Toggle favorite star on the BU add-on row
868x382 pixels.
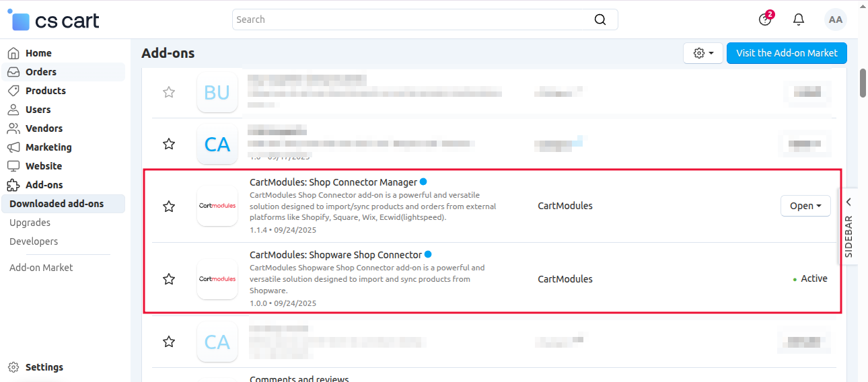click(169, 92)
